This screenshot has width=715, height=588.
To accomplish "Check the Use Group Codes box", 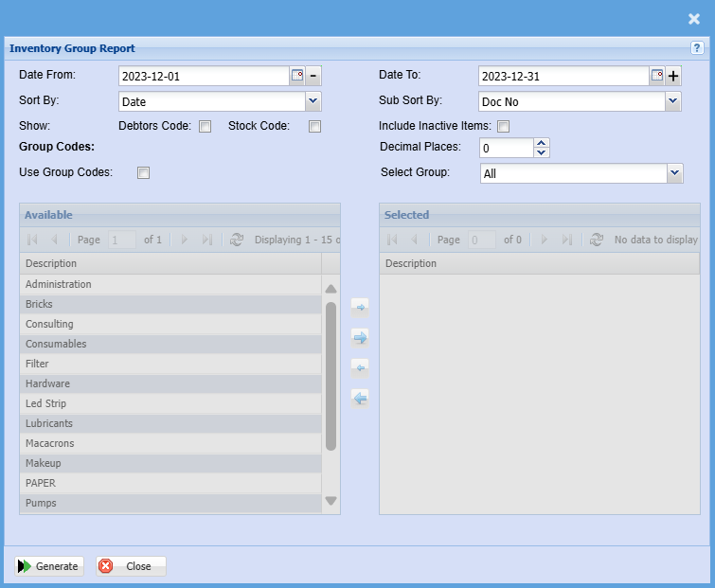I will (x=144, y=172).
